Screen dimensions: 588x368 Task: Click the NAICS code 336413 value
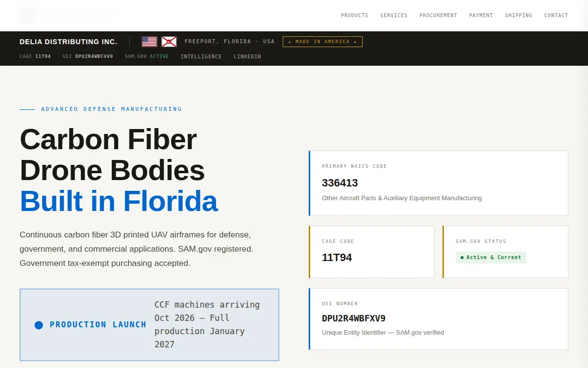340,183
